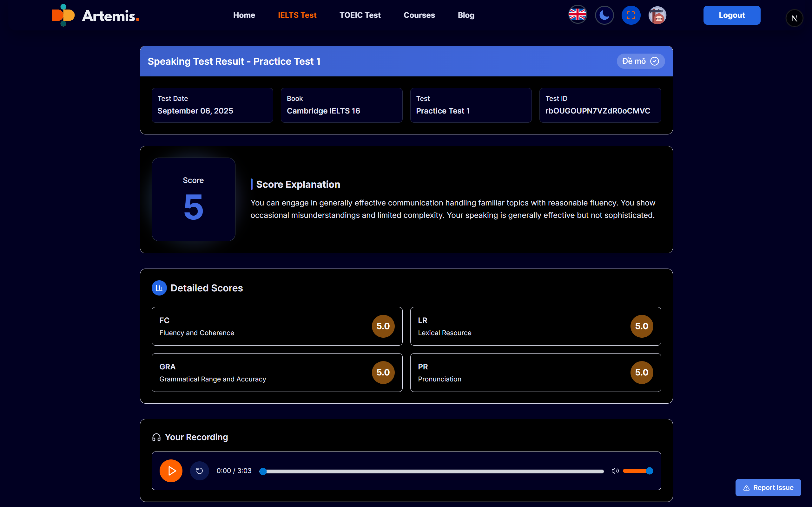The width and height of the screenshot is (812, 507).
Task: Click the N circular badge icon
Action: pyautogui.click(x=794, y=18)
